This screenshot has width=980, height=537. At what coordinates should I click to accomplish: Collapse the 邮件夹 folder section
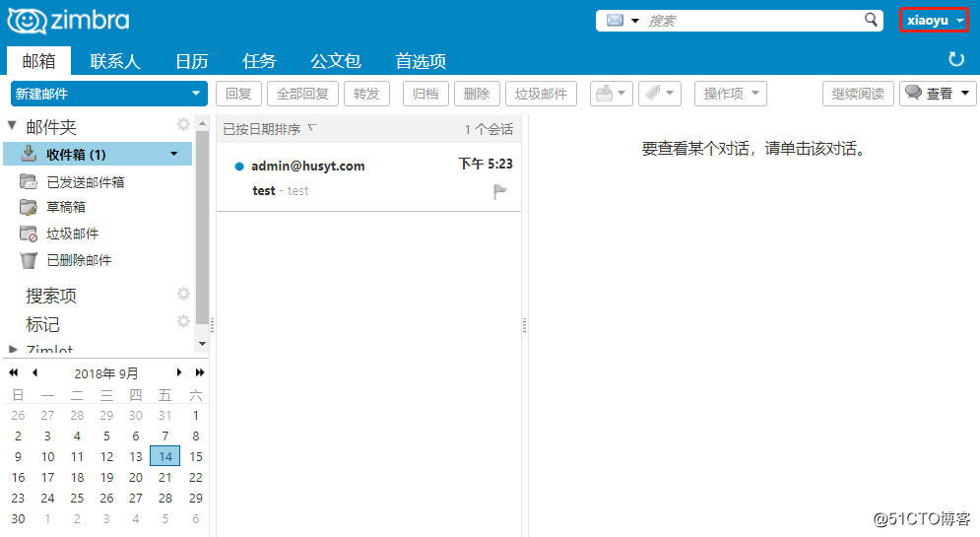point(12,126)
